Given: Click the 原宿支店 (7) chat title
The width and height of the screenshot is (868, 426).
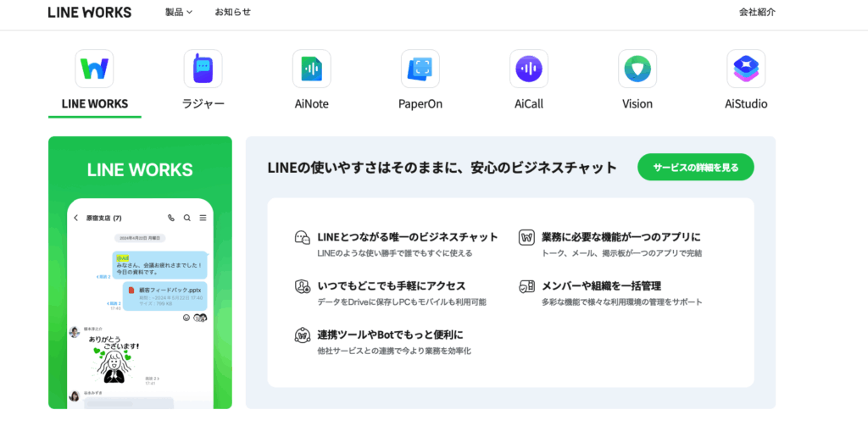Looking at the screenshot, I should [x=103, y=218].
